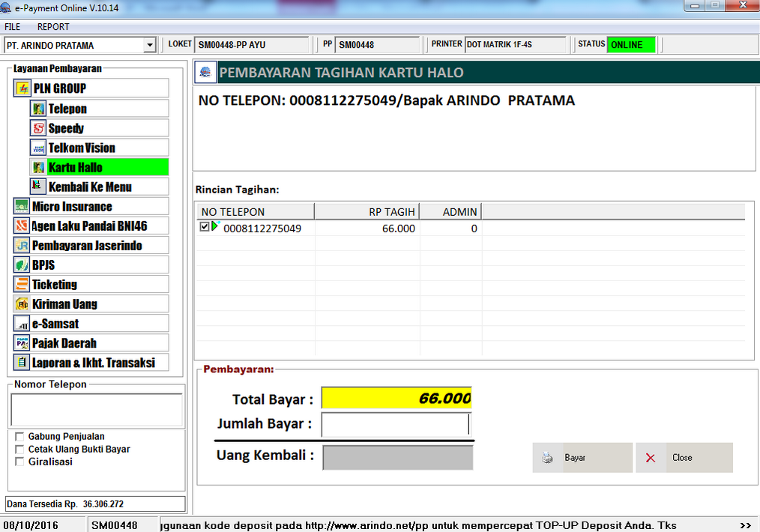Click the Micro Insurance icon
760x532 pixels.
21,206
